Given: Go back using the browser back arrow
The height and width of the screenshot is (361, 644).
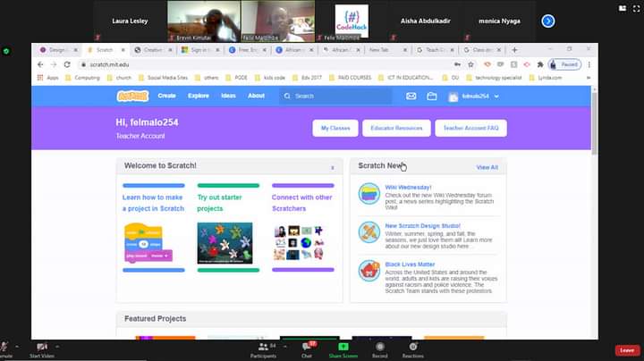Looking at the screenshot, I should point(40,64).
